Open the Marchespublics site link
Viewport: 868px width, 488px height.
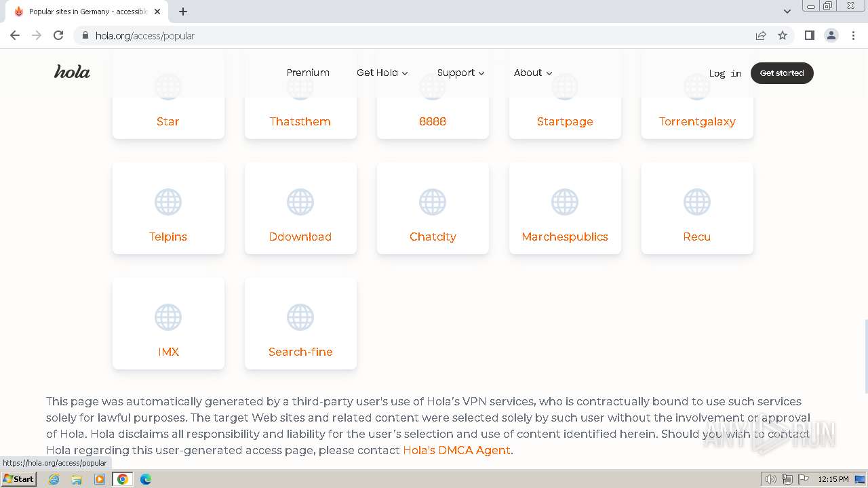coord(565,237)
